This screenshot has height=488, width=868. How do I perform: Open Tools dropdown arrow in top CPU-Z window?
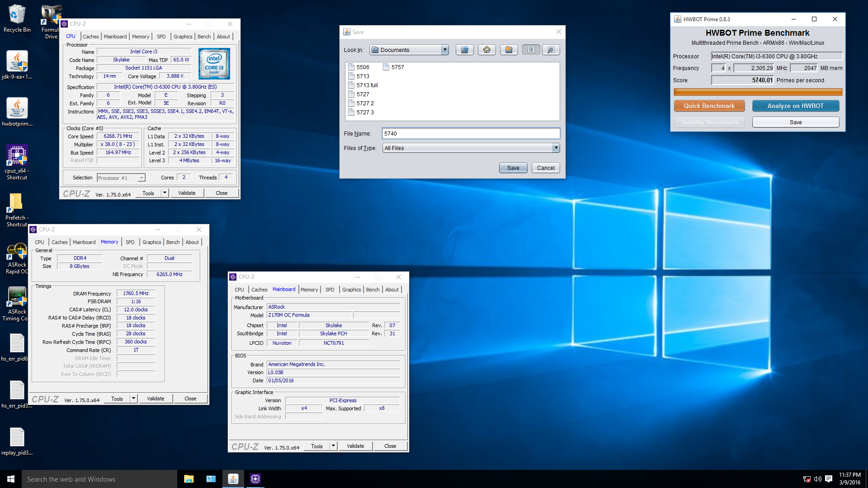165,193
